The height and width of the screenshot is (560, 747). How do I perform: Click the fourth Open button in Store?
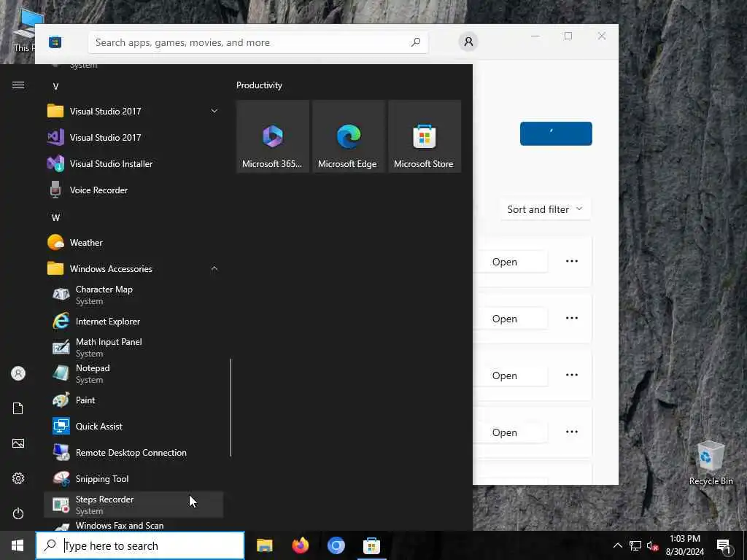tap(511, 432)
